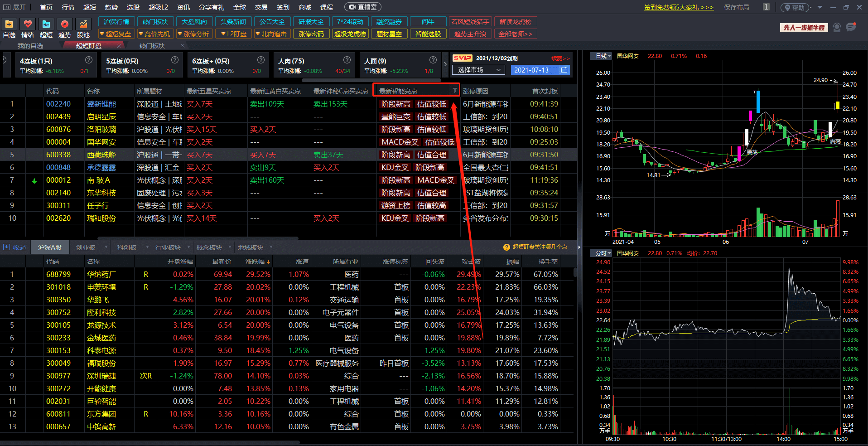Open the 竞价先机 dropdown button
This screenshot has height=446, width=868.
(155, 34)
